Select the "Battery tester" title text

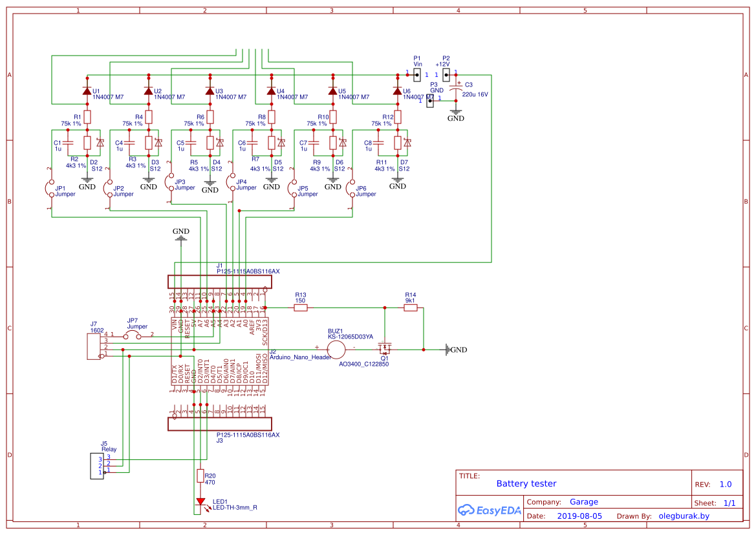click(526, 483)
